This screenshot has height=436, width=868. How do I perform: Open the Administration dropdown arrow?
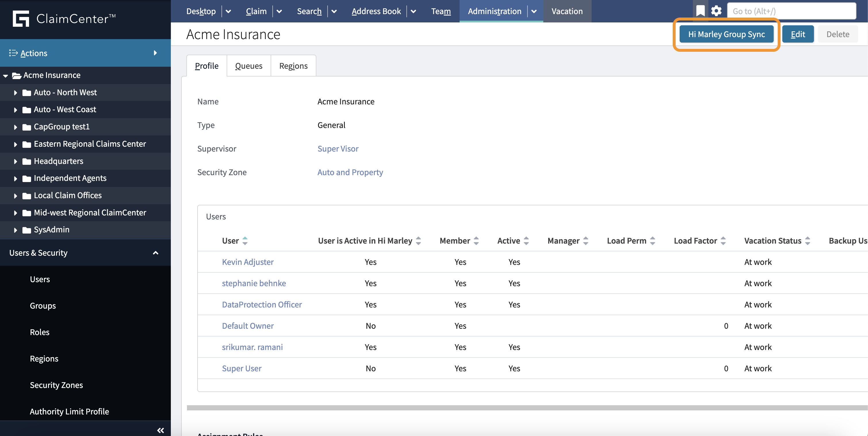tap(534, 11)
